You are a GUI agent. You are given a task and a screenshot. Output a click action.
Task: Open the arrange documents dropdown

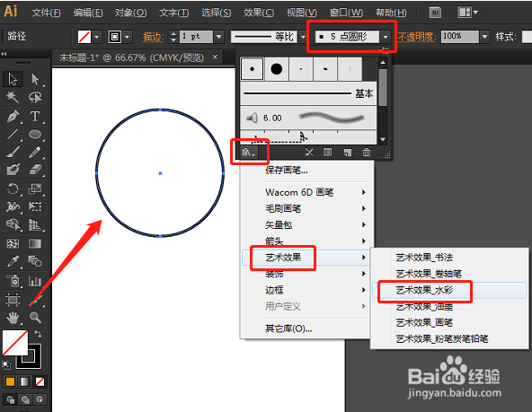(x=467, y=13)
